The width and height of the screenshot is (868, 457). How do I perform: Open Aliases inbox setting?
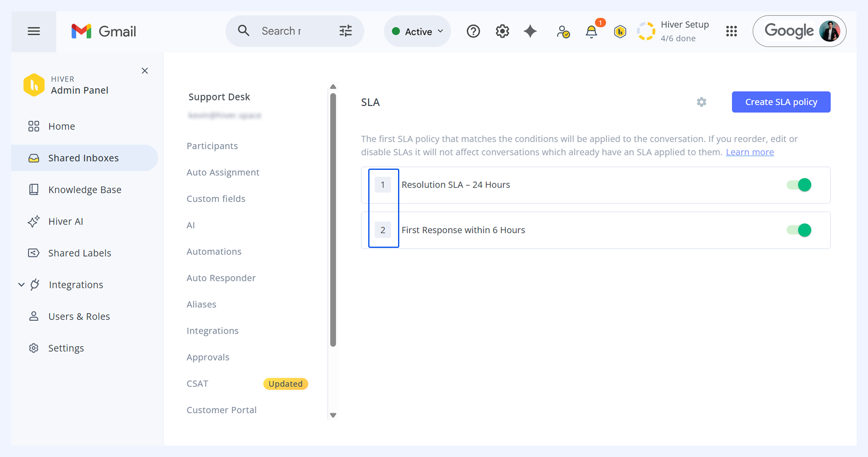[202, 304]
